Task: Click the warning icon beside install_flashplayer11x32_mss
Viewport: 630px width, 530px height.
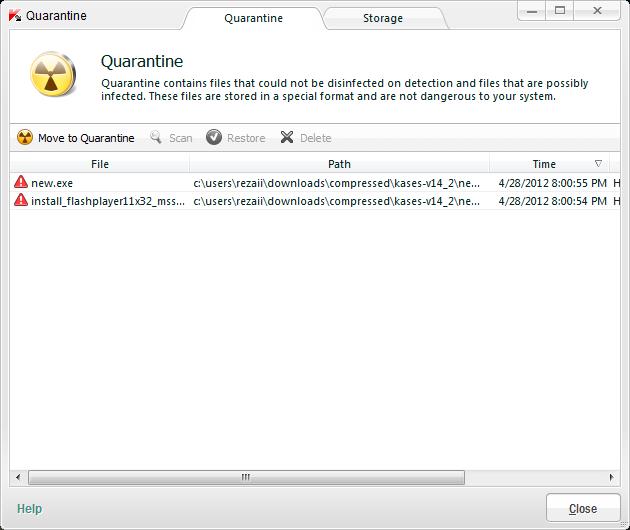Action: (x=21, y=200)
